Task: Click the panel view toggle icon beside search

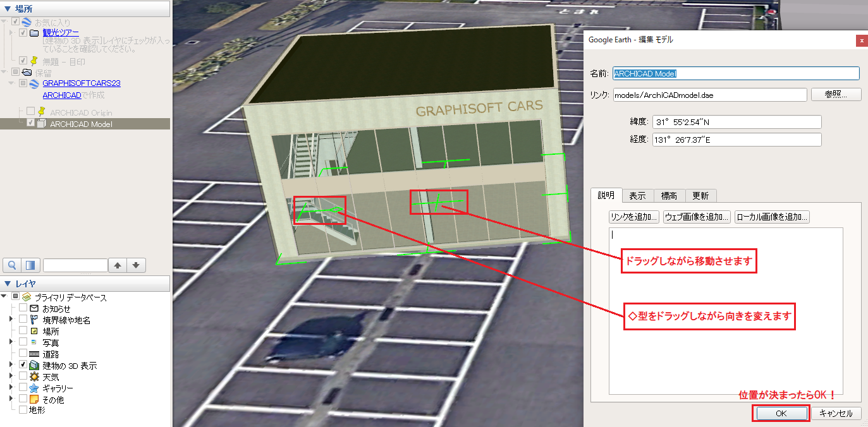Action: [31, 265]
